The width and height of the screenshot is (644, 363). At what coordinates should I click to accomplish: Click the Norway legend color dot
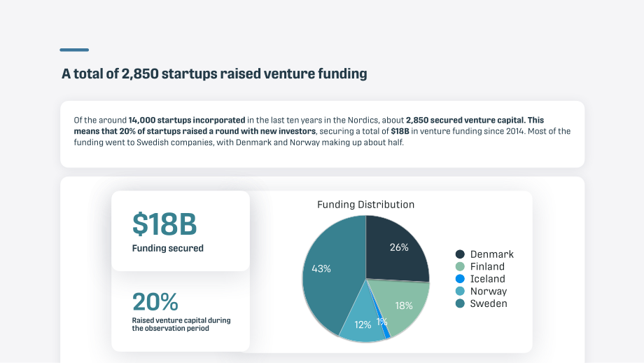pyautogui.click(x=460, y=291)
